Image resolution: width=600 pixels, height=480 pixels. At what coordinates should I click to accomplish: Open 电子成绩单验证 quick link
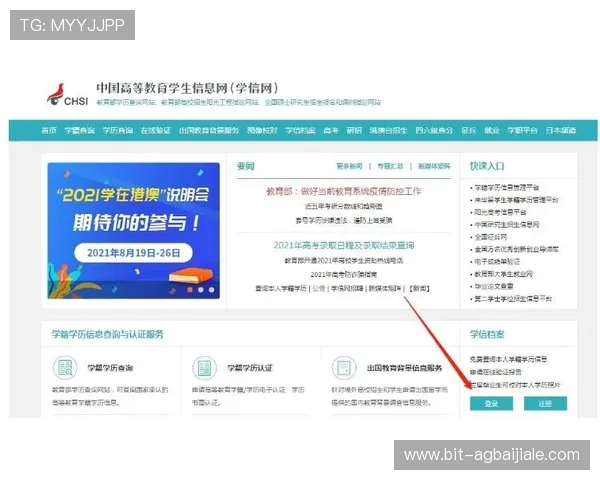pyautogui.click(x=497, y=262)
